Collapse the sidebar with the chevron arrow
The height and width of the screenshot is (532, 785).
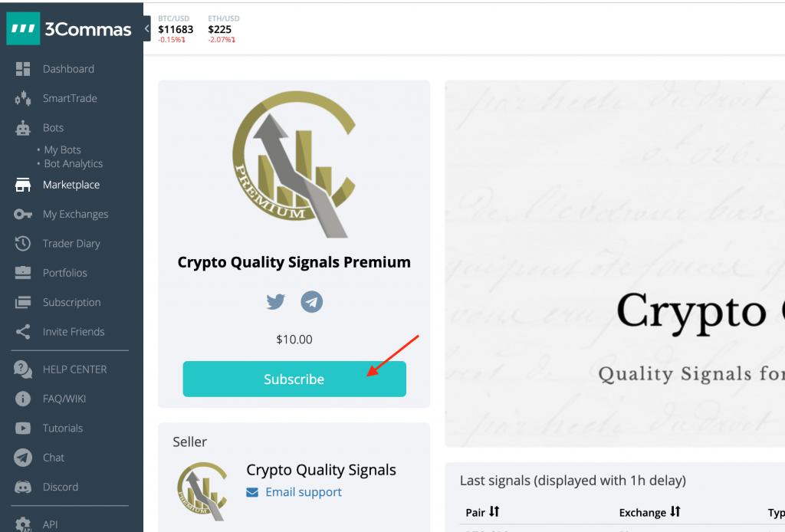[147, 29]
